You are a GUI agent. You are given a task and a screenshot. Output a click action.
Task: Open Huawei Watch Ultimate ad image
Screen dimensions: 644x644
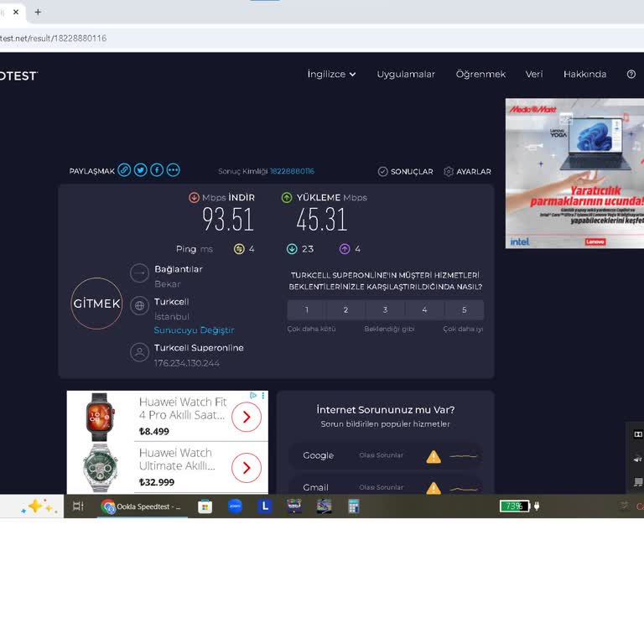100,468
